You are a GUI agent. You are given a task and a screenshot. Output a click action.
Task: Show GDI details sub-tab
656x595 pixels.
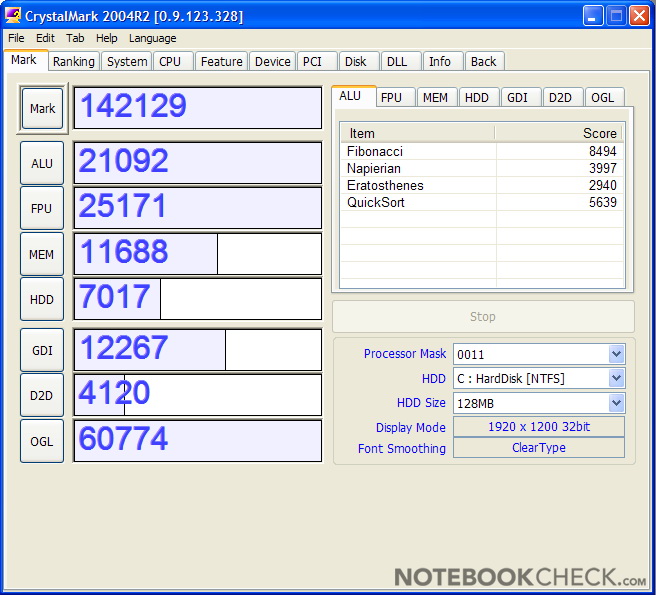521,97
